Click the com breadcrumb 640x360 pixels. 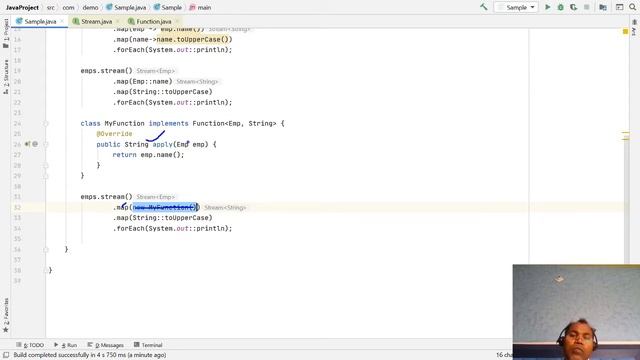68,7
